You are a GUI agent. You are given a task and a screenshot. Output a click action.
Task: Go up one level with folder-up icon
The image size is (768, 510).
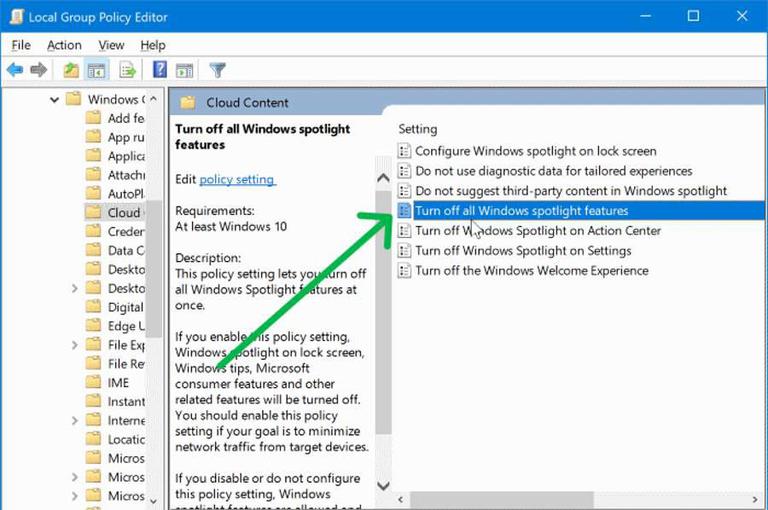71,70
